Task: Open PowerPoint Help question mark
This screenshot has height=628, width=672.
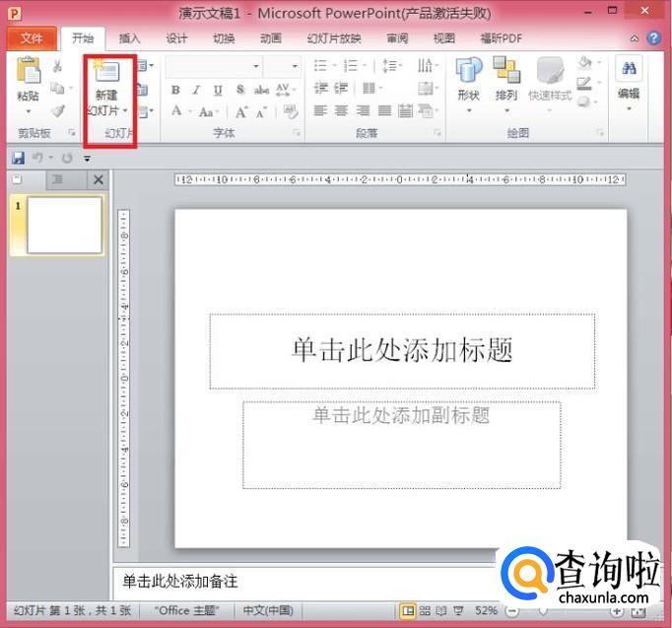Action: [x=653, y=38]
